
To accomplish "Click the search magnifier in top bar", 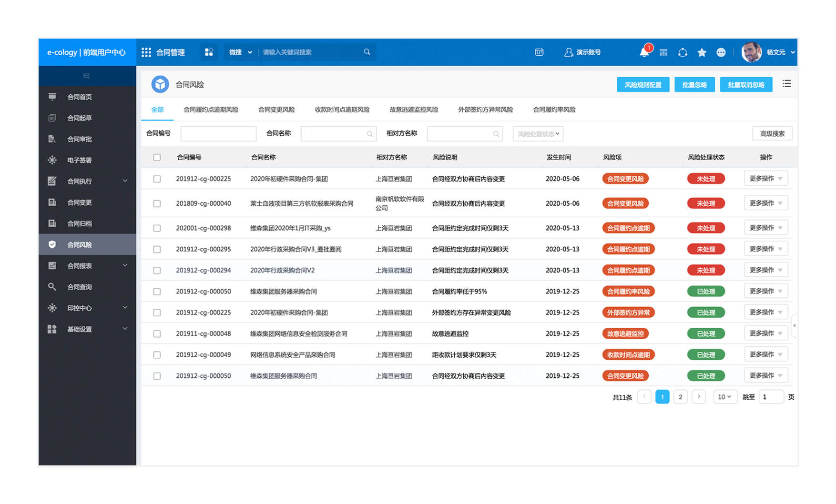I will (x=367, y=52).
